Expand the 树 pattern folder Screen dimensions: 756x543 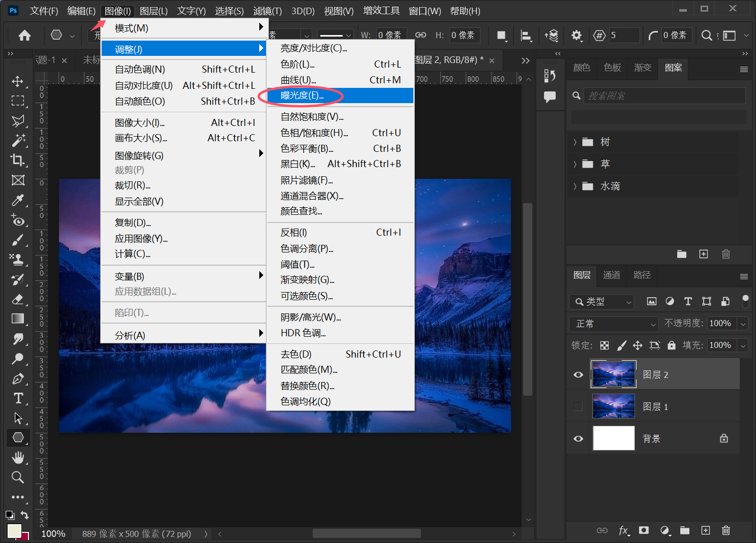[575, 142]
